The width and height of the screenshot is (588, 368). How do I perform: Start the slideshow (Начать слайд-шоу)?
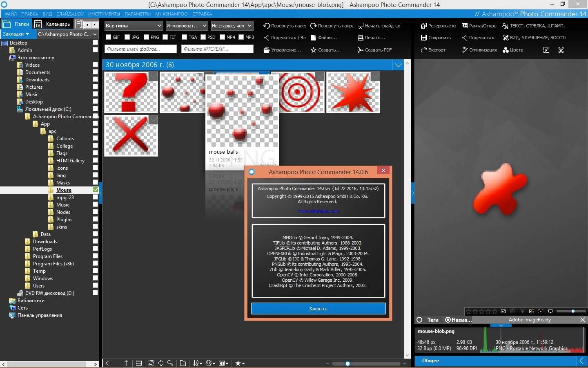[379, 26]
